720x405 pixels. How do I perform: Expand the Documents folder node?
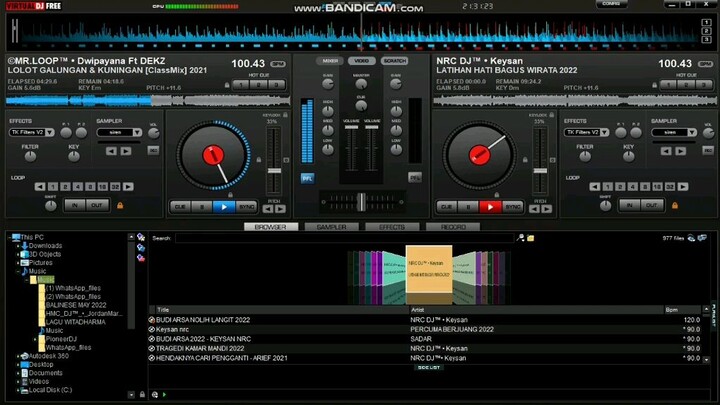click(18, 373)
